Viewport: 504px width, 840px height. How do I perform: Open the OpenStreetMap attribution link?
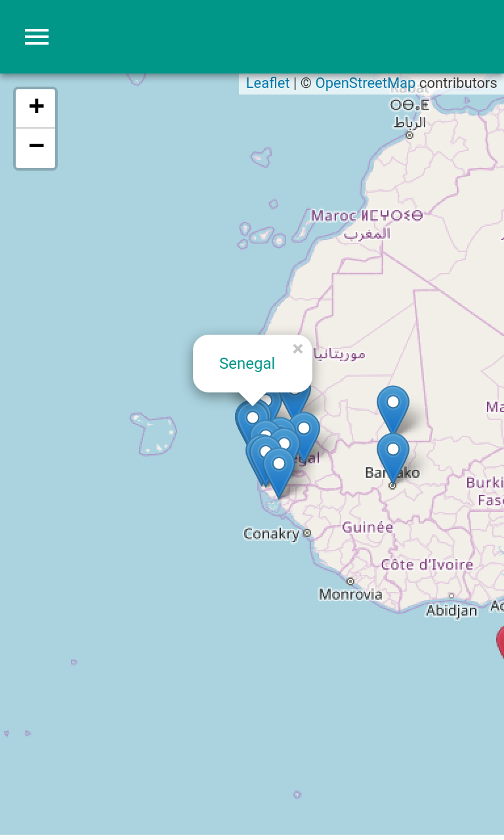[365, 83]
